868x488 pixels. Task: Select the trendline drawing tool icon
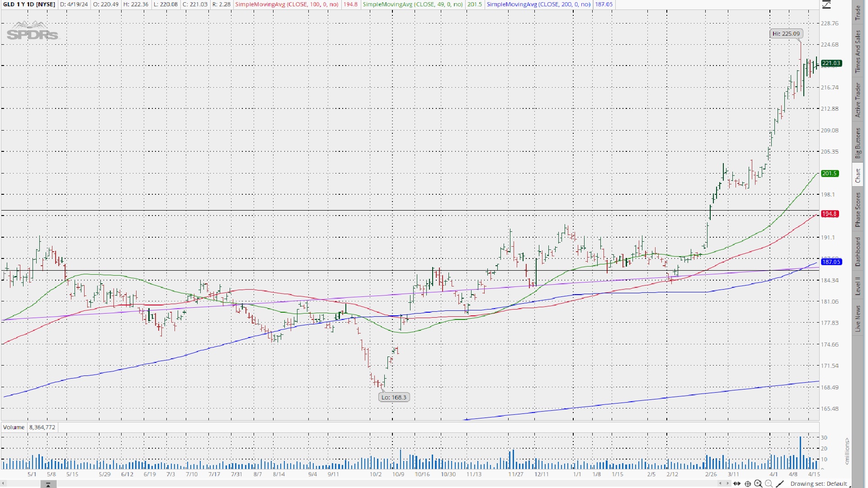(x=780, y=483)
